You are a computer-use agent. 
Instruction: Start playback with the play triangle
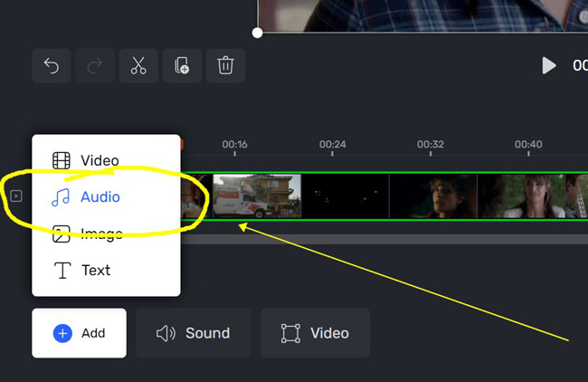549,66
